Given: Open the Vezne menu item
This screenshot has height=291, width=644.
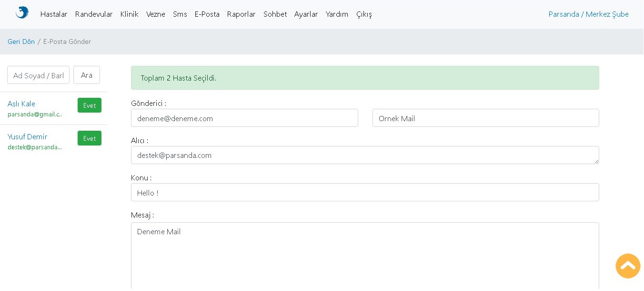Looking at the screenshot, I should (156, 14).
